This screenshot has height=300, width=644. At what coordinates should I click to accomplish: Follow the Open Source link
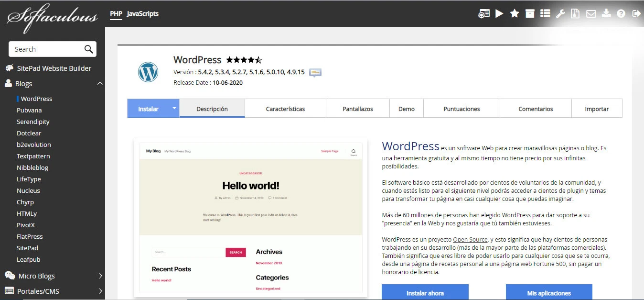pos(470,239)
